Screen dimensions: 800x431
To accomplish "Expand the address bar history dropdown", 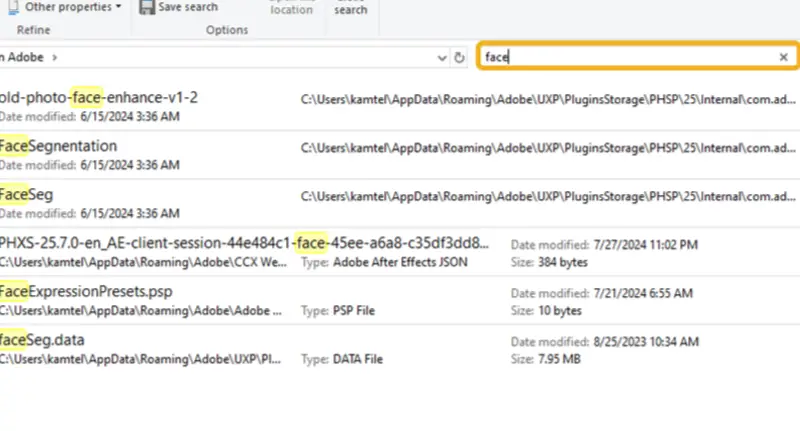I will tap(442, 58).
